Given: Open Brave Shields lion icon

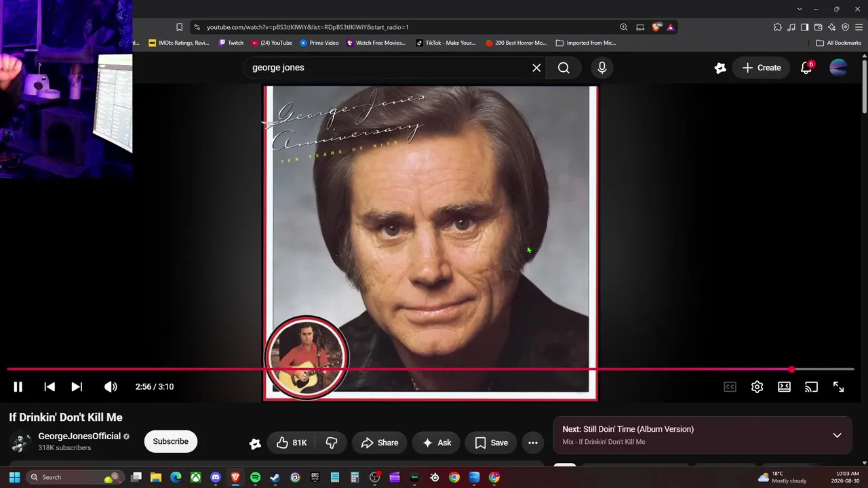Looking at the screenshot, I should pyautogui.click(x=656, y=27).
